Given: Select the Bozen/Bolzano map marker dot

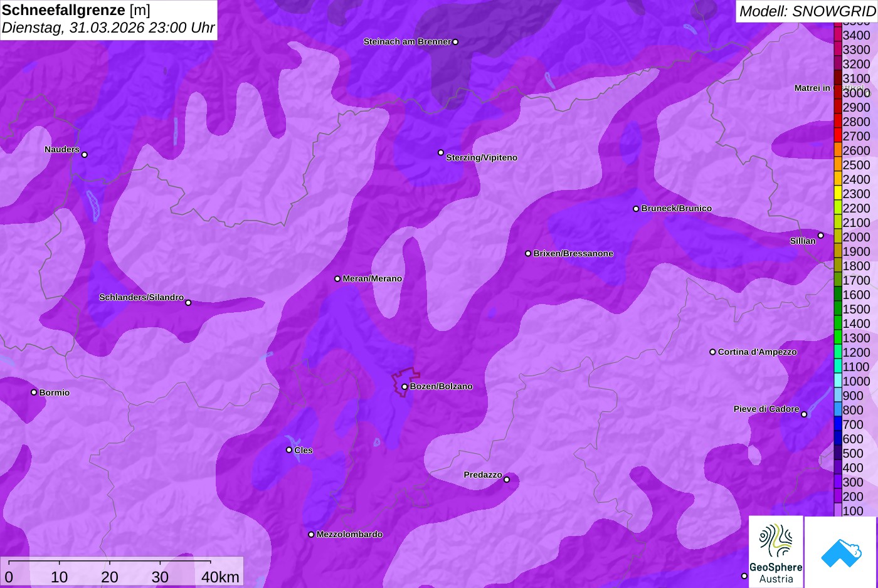Looking at the screenshot, I should pos(405,387).
